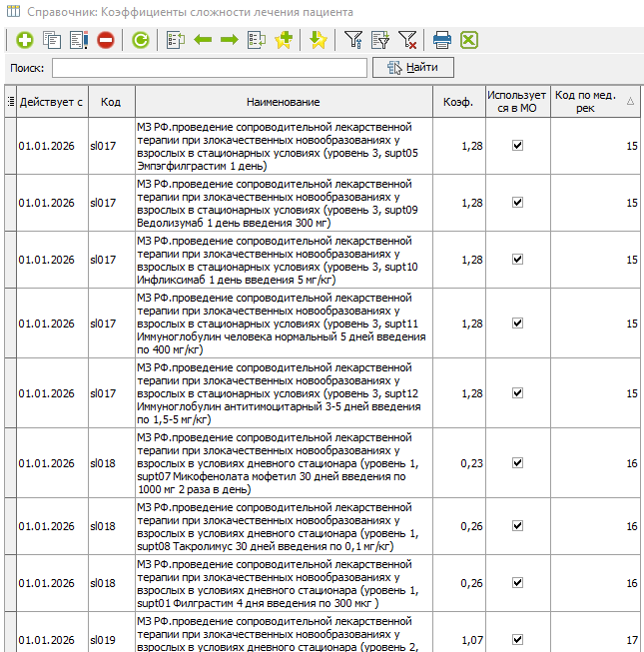The width and height of the screenshot is (644, 652).
Task: Click date '01.01.2026' in Иммуноглобулин антитимоцитарный row
Action: pos(46,393)
